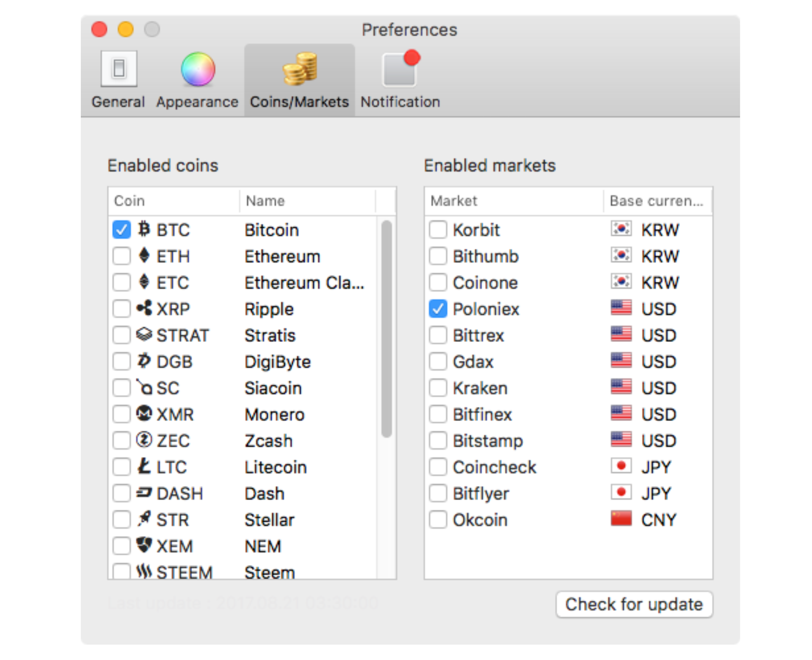Click the Bitcoin coin icon next to BTC
Viewport: 812px width, 660px height.
pos(144,230)
